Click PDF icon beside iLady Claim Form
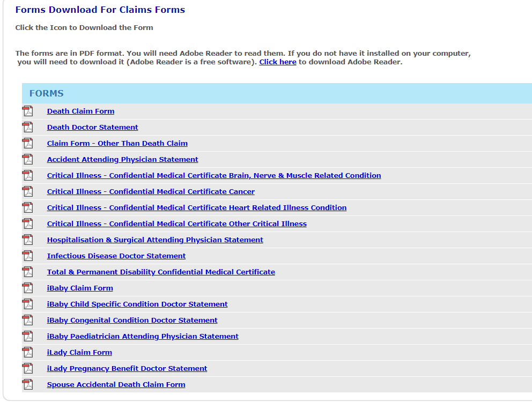This screenshot has width=532, height=402. click(28, 352)
